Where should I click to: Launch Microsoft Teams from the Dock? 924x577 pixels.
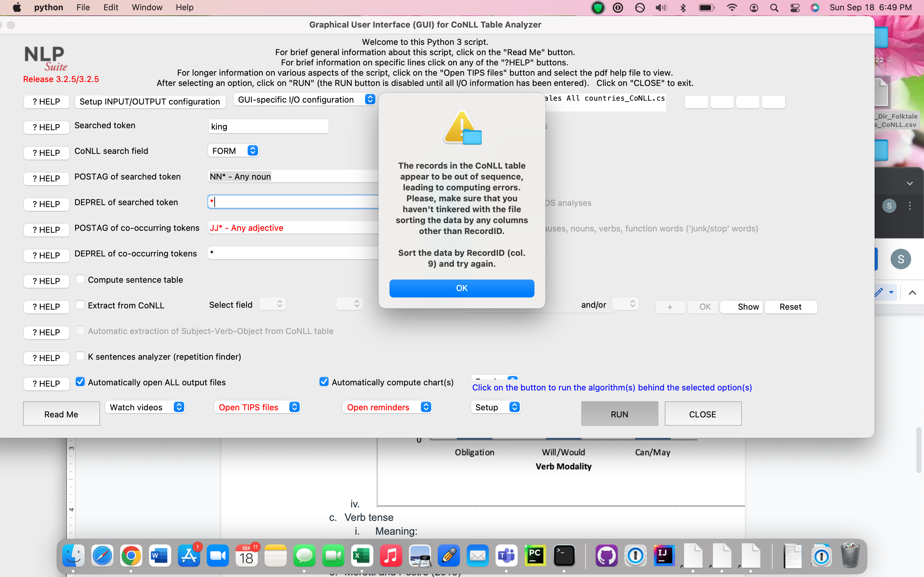click(x=506, y=556)
